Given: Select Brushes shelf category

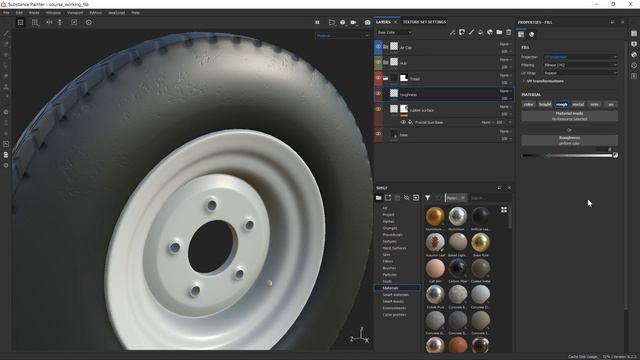Looking at the screenshot, I should 389,268.
